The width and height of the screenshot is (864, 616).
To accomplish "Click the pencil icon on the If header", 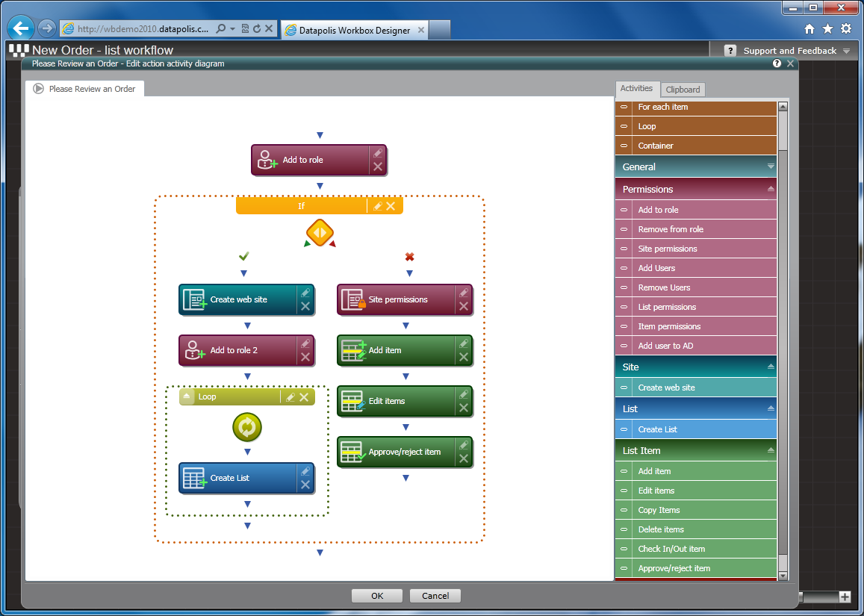I will [377, 206].
